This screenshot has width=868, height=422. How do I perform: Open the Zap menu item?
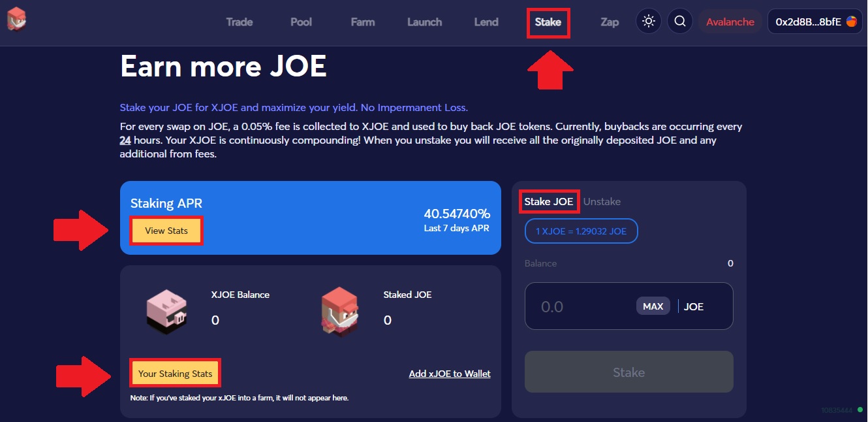click(x=610, y=22)
